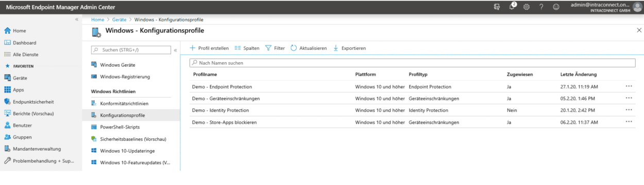Screen dimensions: 644x185
Task: Open the settings gear in header
Action: tap(527, 7)
